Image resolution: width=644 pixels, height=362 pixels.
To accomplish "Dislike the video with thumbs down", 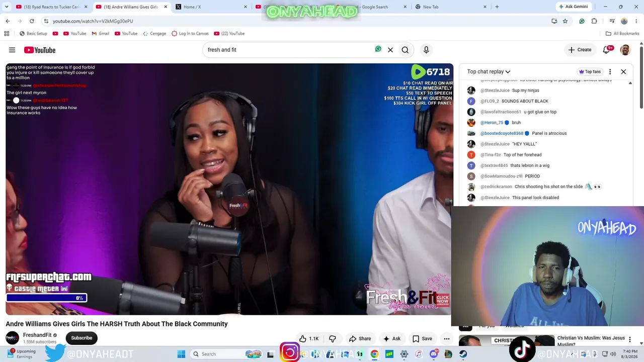I will pos(333,339).
